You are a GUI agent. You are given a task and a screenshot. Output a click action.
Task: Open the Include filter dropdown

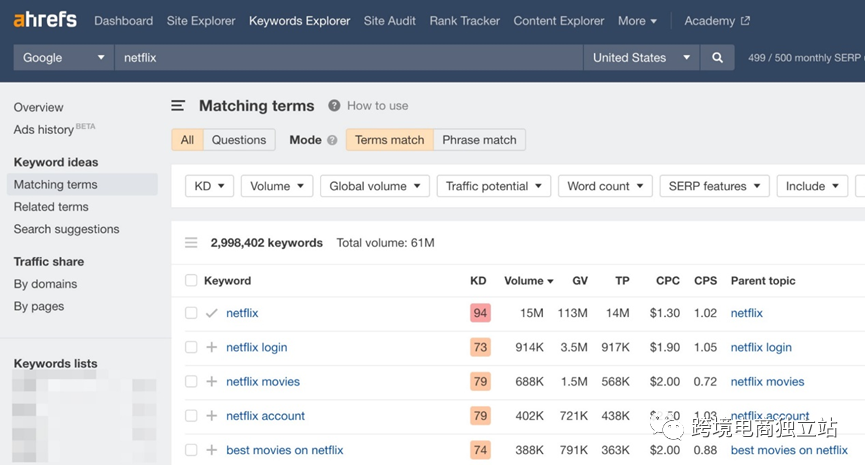tap(812, 186)
